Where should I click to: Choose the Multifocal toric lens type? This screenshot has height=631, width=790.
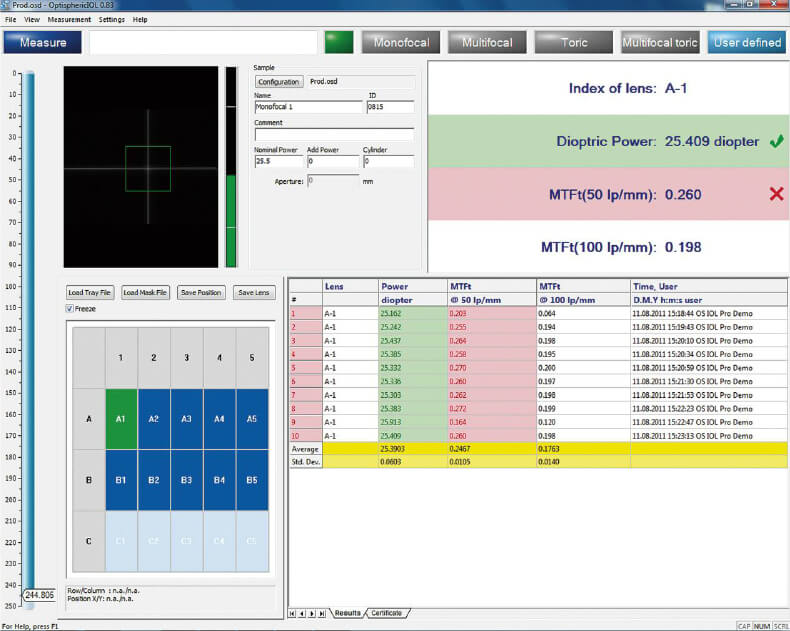659,43
